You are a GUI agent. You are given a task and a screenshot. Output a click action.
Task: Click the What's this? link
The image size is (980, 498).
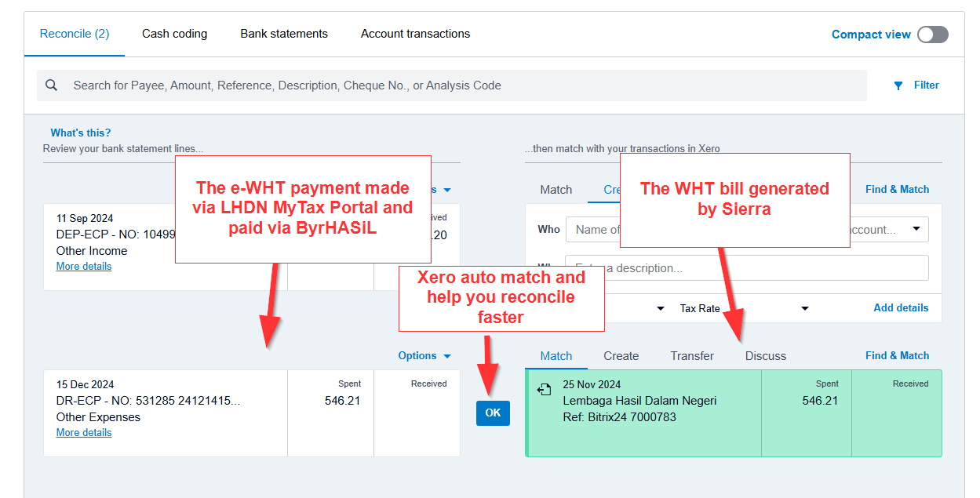pos(81,133)
